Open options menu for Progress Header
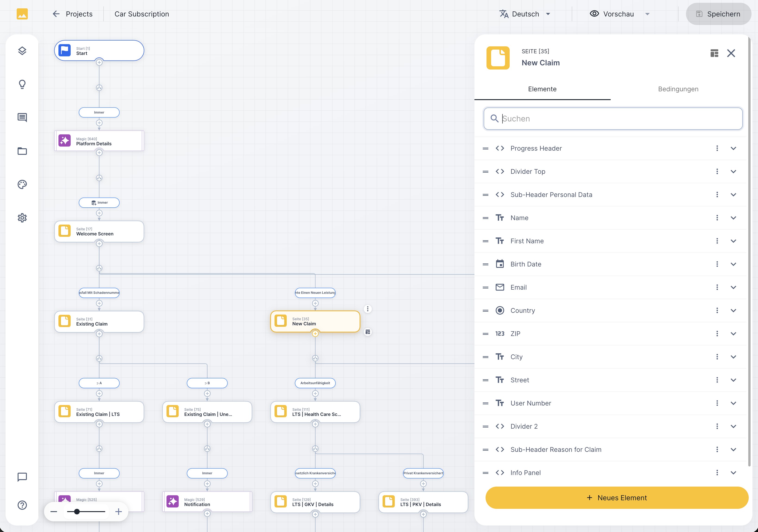758x532 pixels. pos(717,148)
